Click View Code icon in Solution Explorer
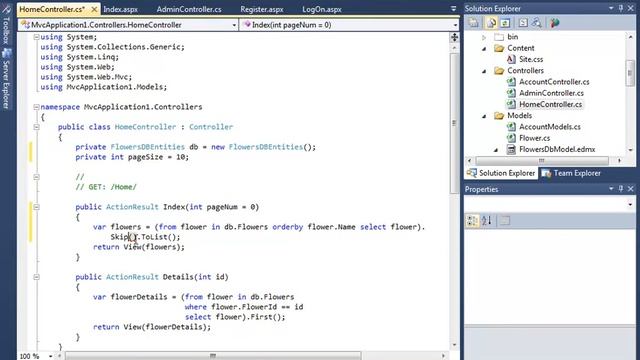This screenshot has height=360, width=640. (523, 23)
